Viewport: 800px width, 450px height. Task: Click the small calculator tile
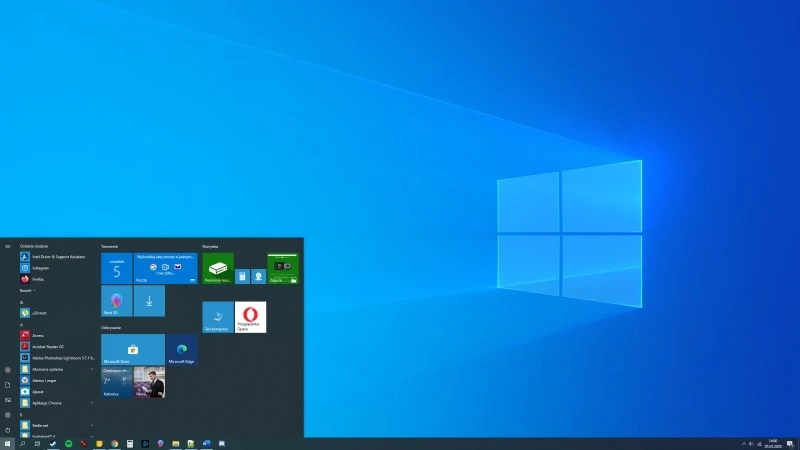242,277
